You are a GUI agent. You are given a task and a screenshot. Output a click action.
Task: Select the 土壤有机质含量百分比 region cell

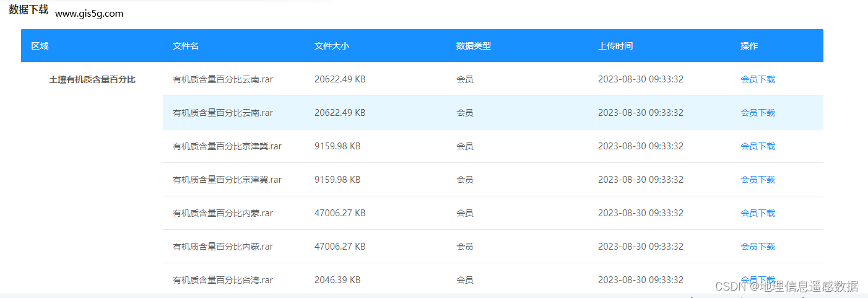[x=92, y=79]
